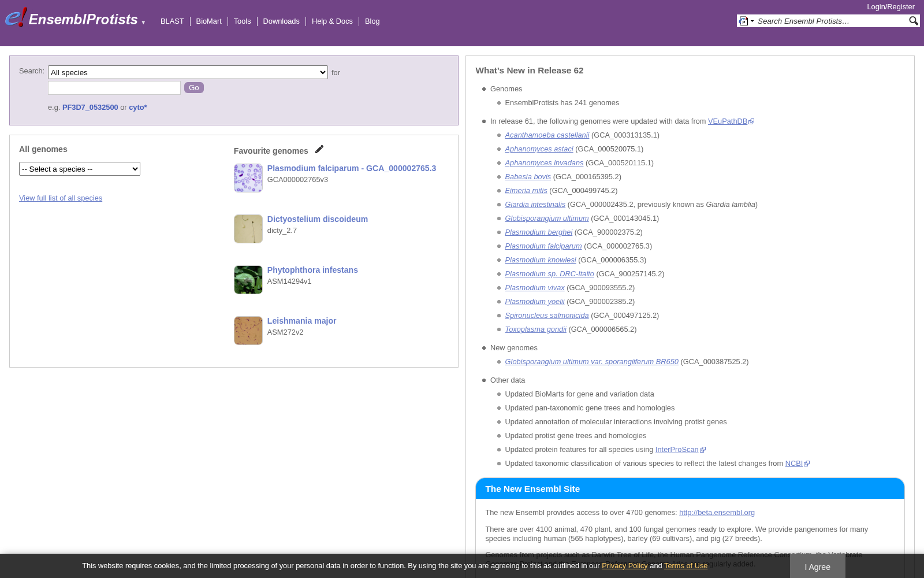Open the Blog menu item

tap(372, 21)
